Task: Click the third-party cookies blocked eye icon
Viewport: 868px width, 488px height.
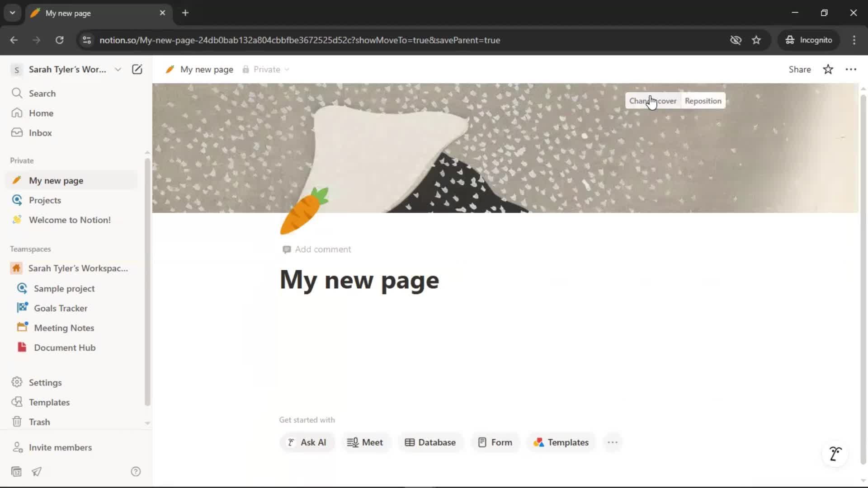Action: coord(736,40)
